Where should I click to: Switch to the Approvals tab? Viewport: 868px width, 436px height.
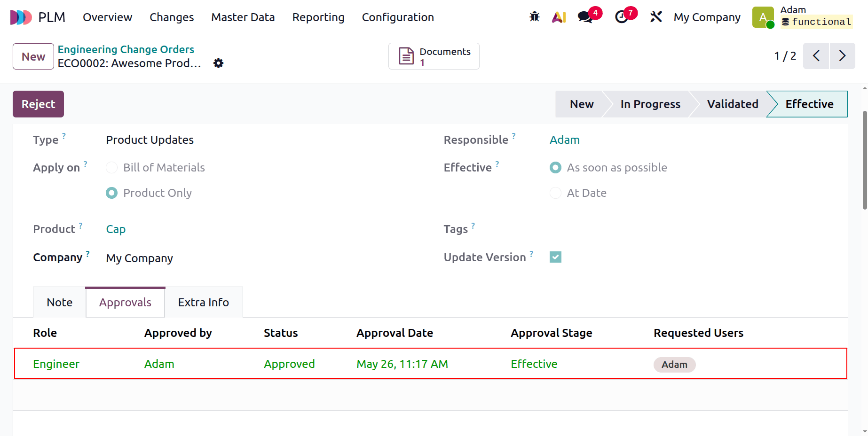click(125, 303)
